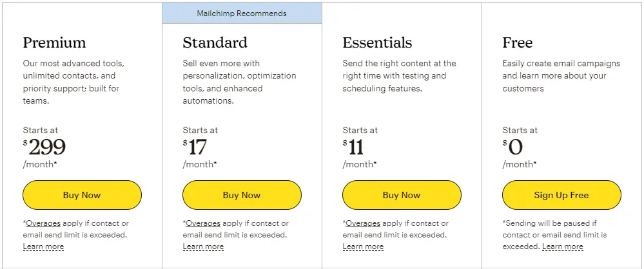
Task: Select the Premium plan heading
Action: (x=54, y=43)
